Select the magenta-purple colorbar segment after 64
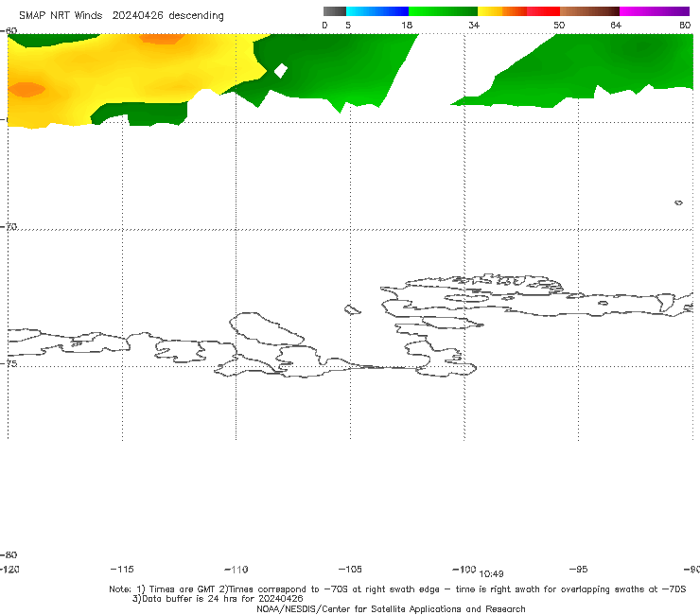700x615 pixels. (x=655, y=11)
